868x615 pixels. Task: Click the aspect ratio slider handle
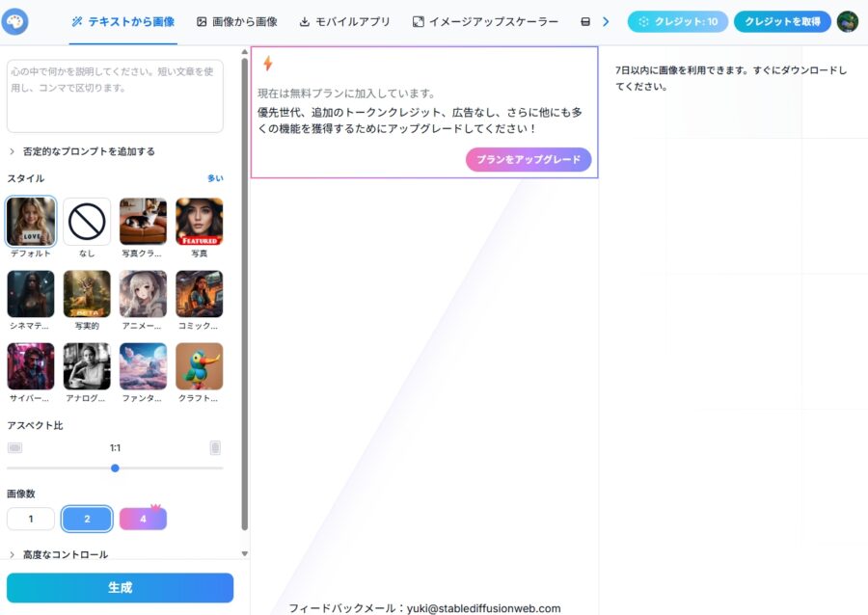point(115,468)
